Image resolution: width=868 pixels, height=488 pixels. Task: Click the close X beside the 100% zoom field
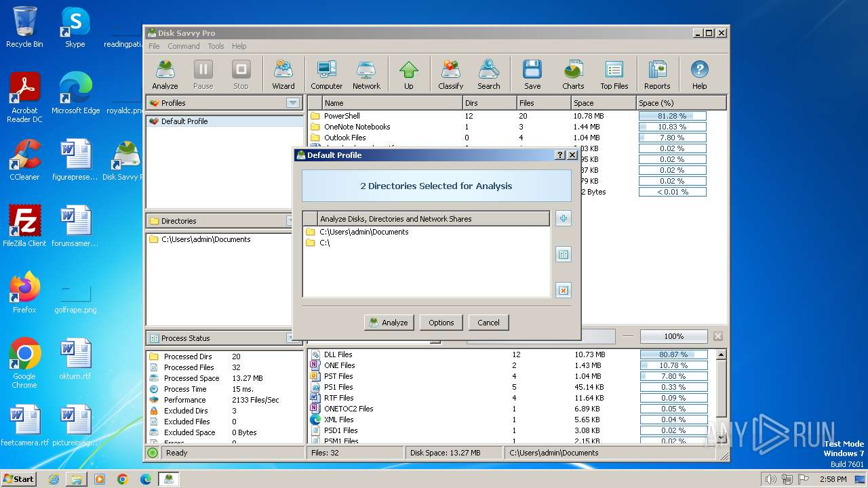(x=718, y=336)
